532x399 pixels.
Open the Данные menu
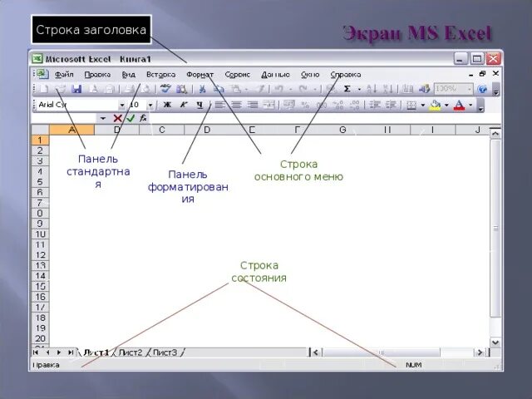click(275, 74)
